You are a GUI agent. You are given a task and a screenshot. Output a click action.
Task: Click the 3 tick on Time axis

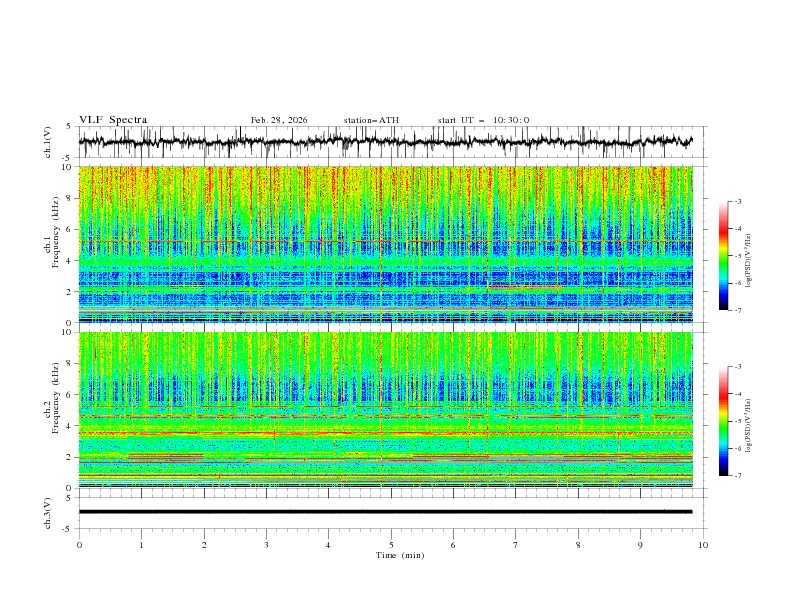266,545
